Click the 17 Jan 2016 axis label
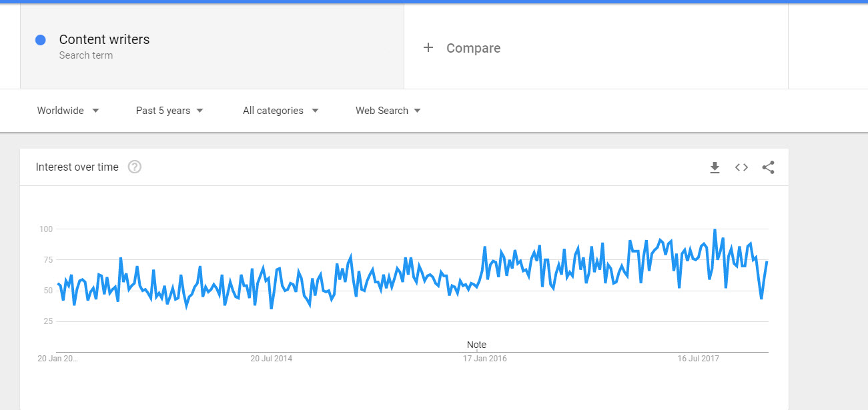Viewport: 868px width, 410px height. [485, 359]
